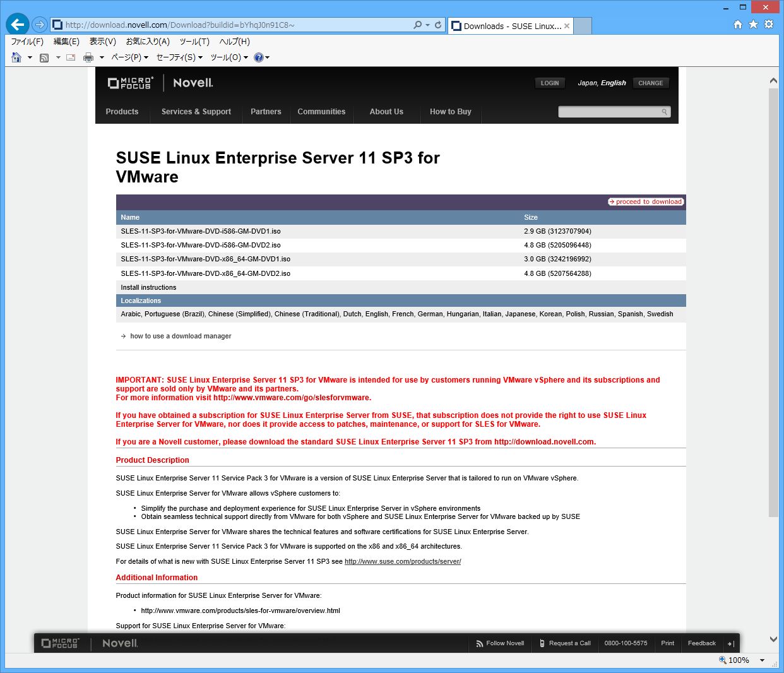Open the ファイル(F) menu
This screenshot has width=784, height=673.
click(27, 42)
